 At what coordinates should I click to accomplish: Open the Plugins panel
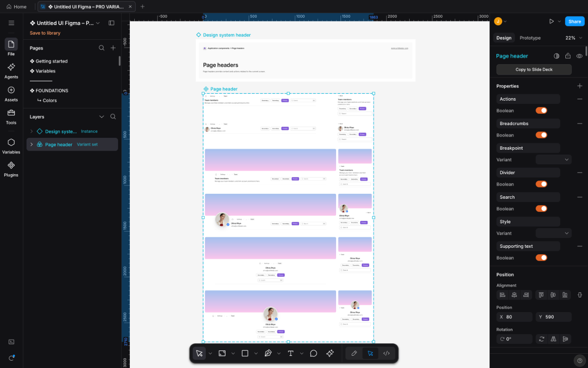tap(11, 169)
